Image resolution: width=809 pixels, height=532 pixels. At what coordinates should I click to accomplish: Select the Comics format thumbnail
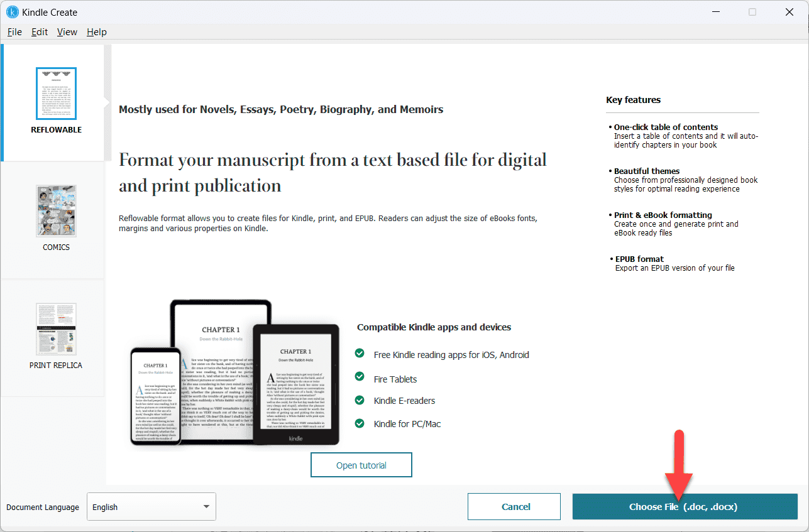pos(56,211)
